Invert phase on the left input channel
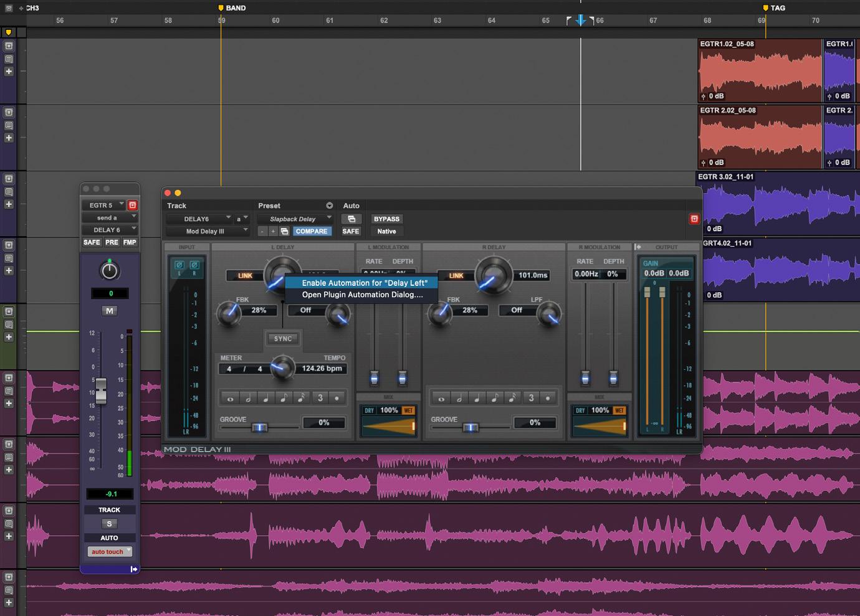860x616 pixels. (x=179, y=265)
